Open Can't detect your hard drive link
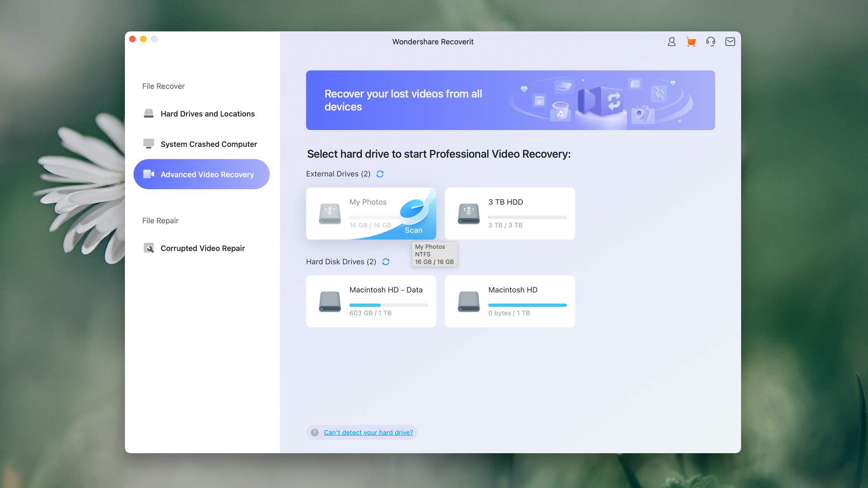This screenshot has width=868, height=488. 368,432
